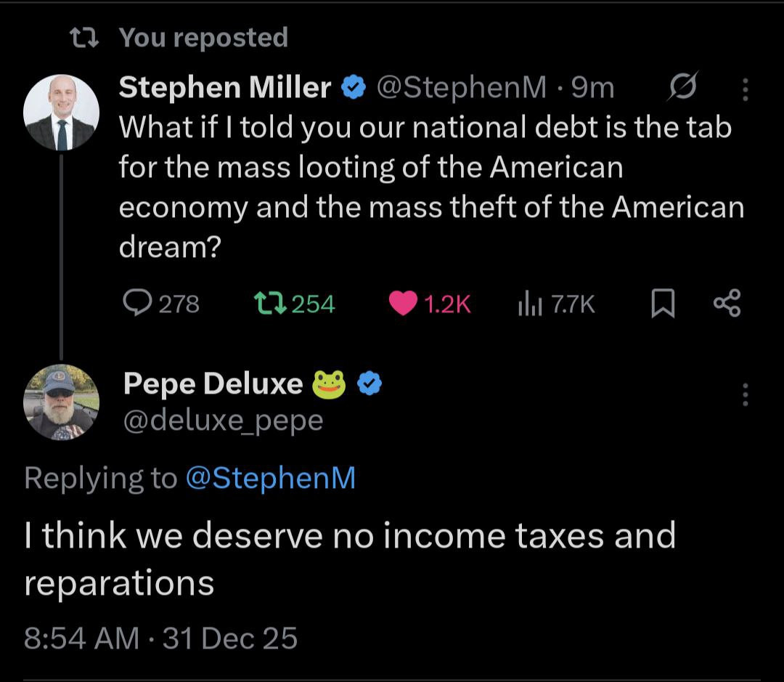Open Stephen Miller's profile picture

point(61,113)
